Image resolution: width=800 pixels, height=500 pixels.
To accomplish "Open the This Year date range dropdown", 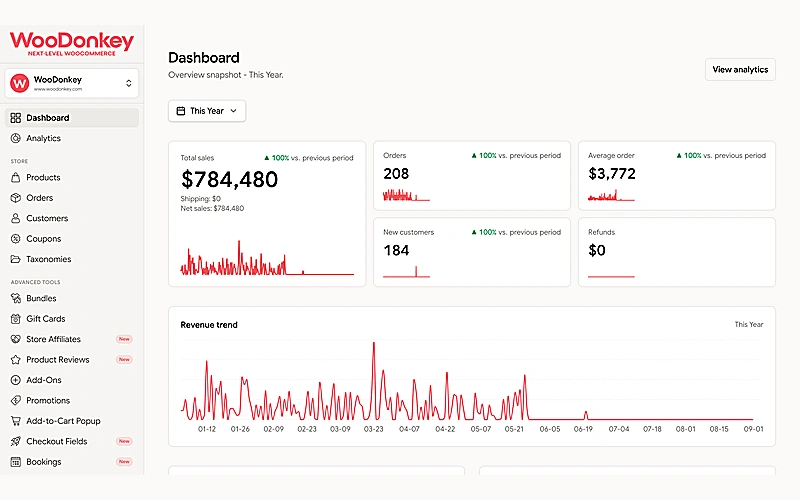I will coord(207,111).
